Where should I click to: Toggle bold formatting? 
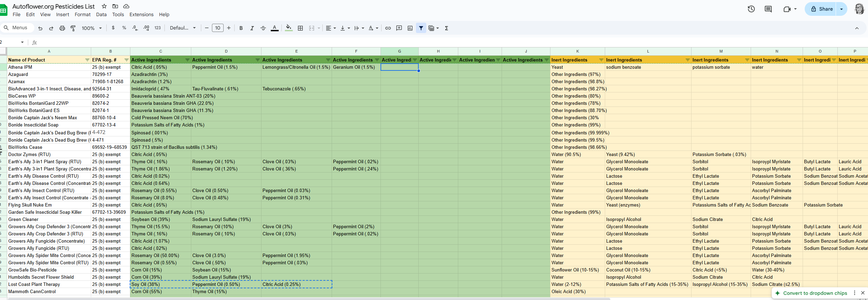241,28
